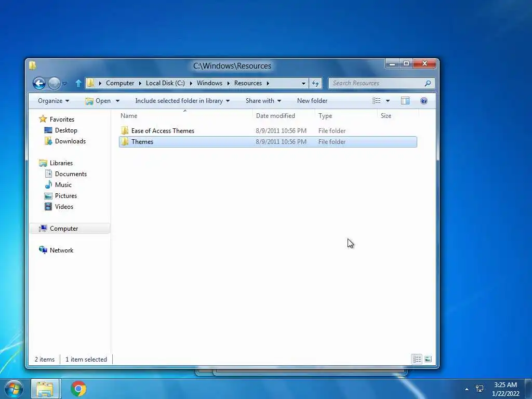Open Libraries in the navigation pane
The height and width of the screenshot is (399, 532).
point(61,163)
